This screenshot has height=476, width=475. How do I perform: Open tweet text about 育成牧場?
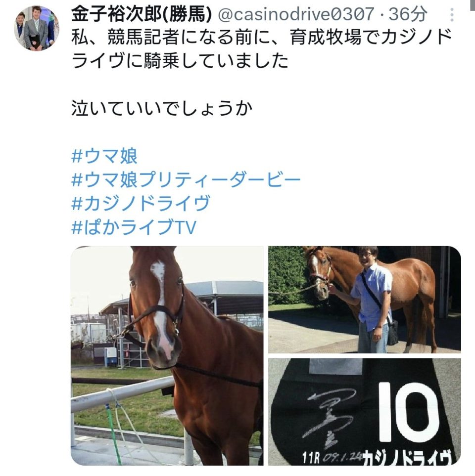pyautogui.click(x=262, y=48)
